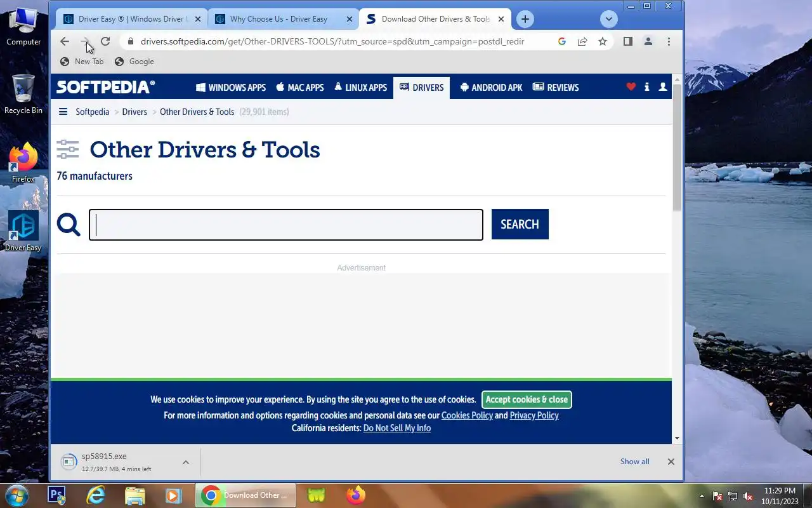Launch Internet Explorer from taskbar
Viewport: 812px width, 508px height.
(x=96, y=495)
